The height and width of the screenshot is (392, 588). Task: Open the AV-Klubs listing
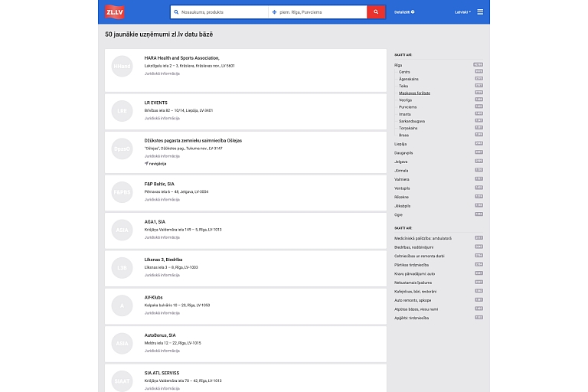tap(153, 298)
